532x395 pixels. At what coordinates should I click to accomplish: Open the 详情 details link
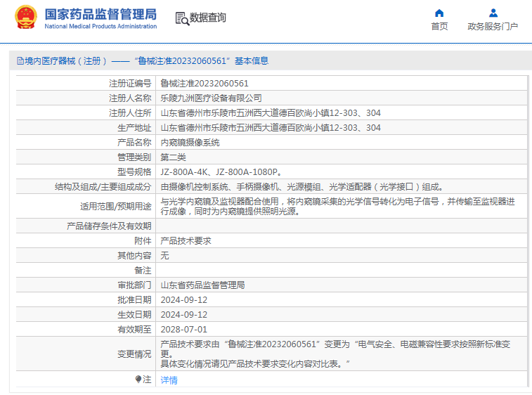pyautogui.click(x=169, y=380)
